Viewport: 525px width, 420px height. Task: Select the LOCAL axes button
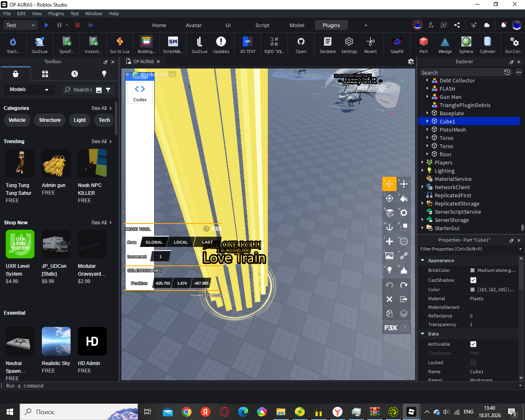pos(180,242)
